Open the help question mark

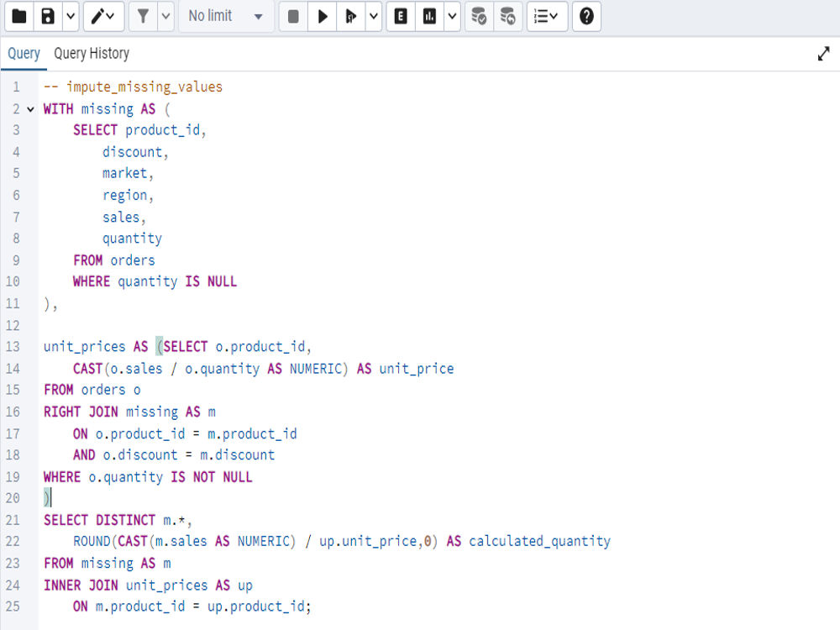point(586,16)
